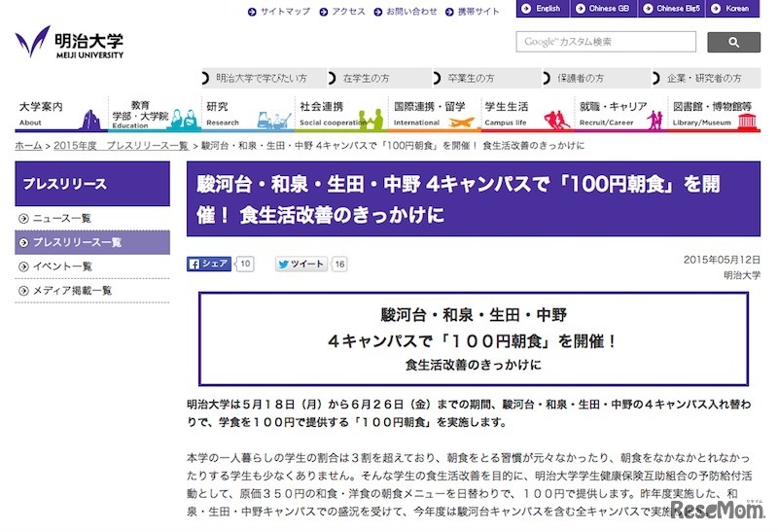Open イベント一覧 in the sidebar

[x=92, y=266]
